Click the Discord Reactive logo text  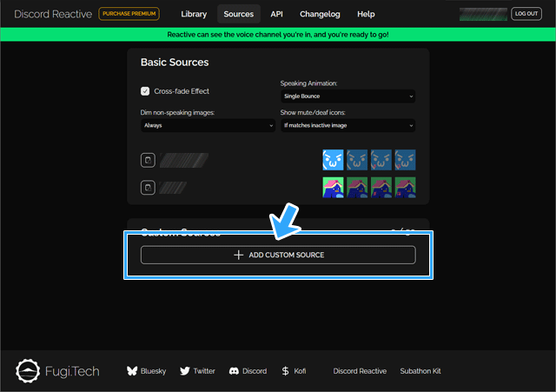tap(53, 14)
